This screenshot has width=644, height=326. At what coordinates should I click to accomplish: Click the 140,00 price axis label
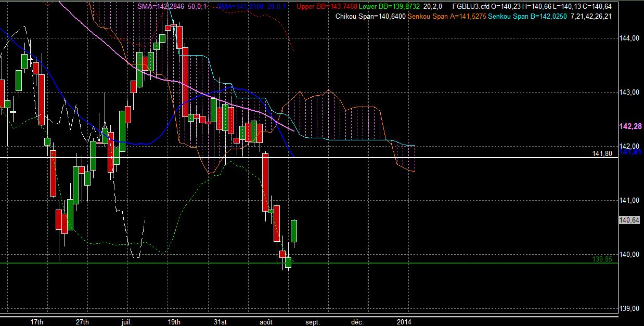630,254
